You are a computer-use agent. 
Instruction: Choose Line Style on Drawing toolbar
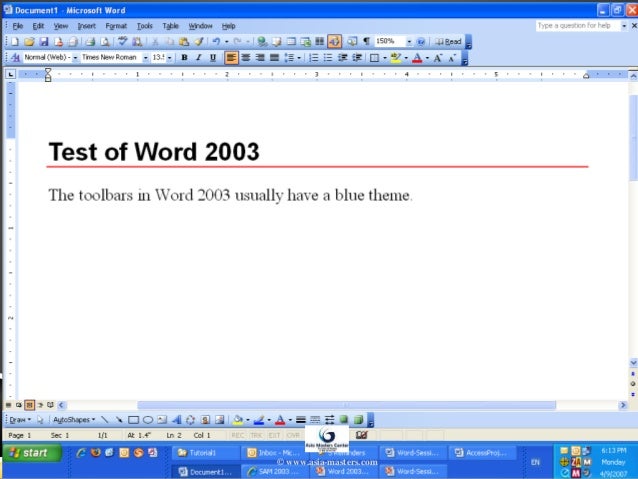point(301,420)
